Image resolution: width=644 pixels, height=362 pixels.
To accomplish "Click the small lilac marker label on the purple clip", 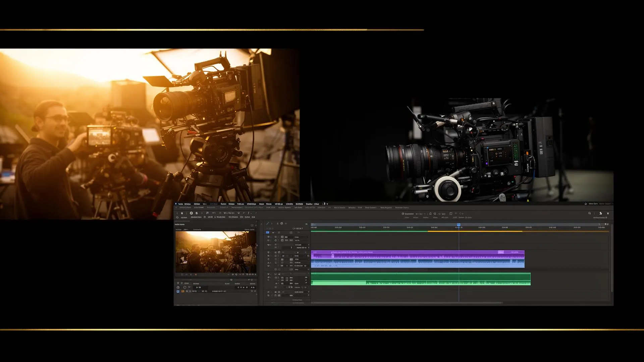I will 501,252.
